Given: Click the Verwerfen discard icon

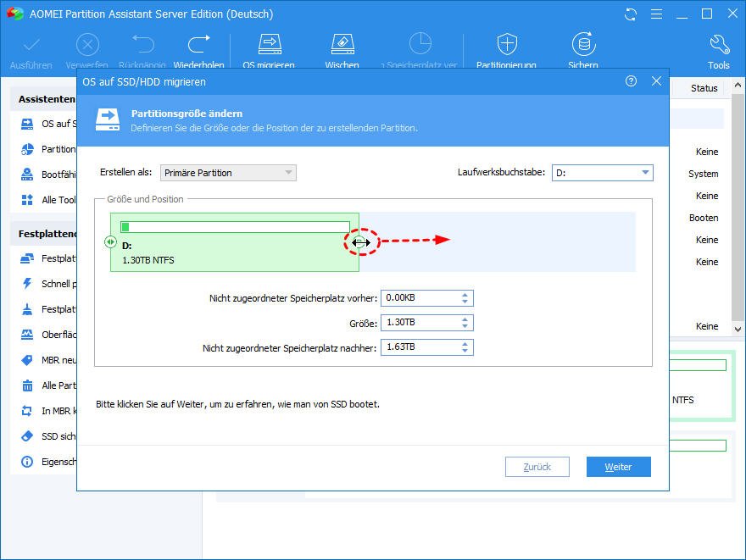Looking at the screenshot, I should pos(87,45).
